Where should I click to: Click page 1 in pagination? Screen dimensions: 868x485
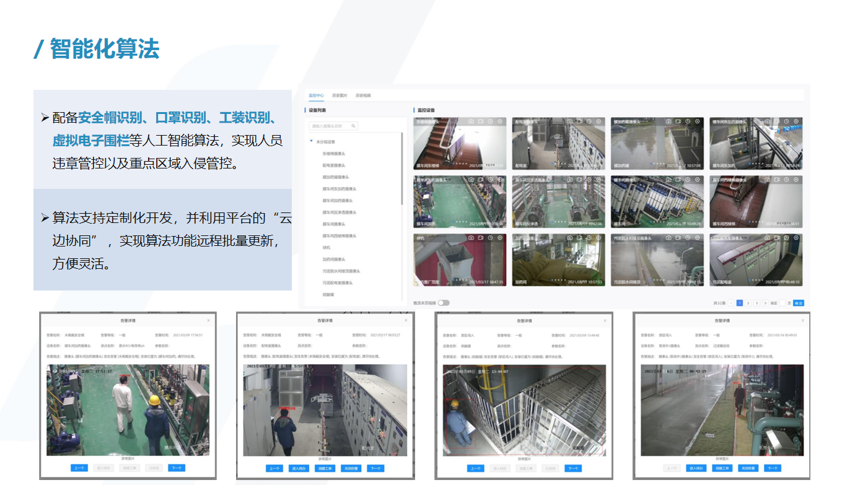pos(740,303)
